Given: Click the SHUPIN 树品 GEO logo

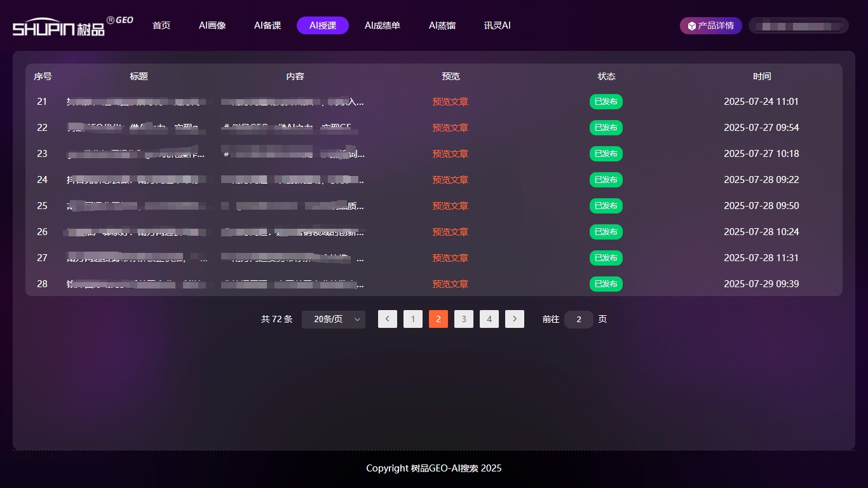Looking at the screenshot, I should point(72,26).
